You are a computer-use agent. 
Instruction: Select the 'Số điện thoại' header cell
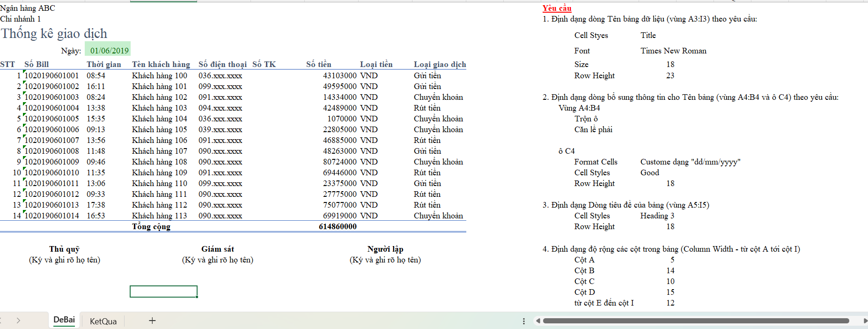(222, 64)
